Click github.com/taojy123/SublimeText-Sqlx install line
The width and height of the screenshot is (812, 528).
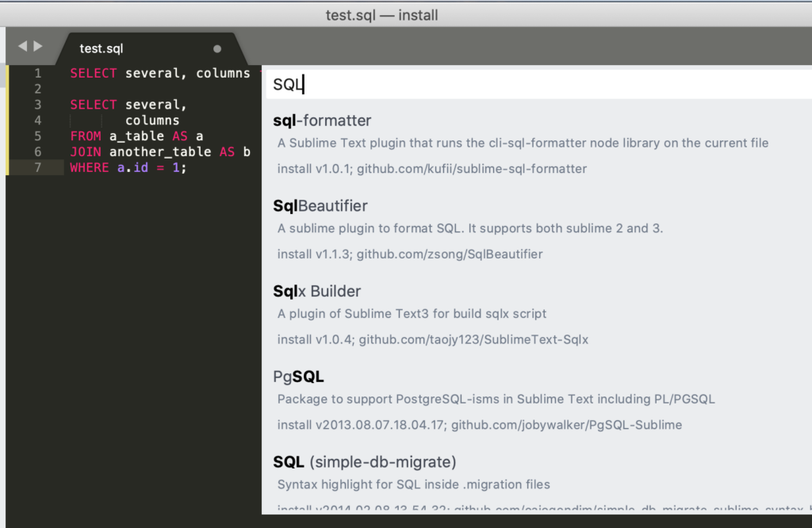click(x=432, y=339)
